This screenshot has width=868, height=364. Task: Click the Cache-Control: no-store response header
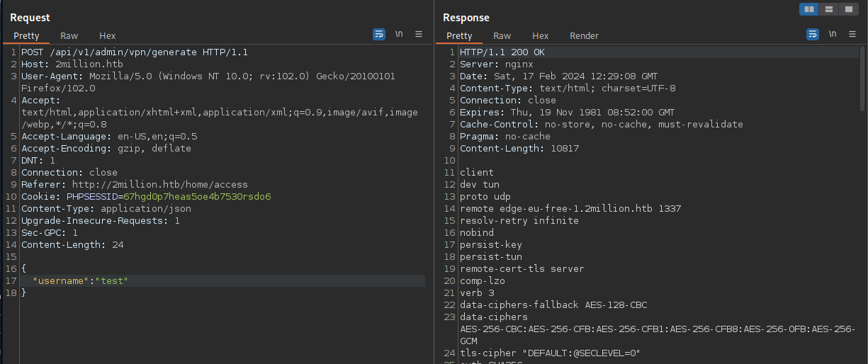(x=602, y=125)
